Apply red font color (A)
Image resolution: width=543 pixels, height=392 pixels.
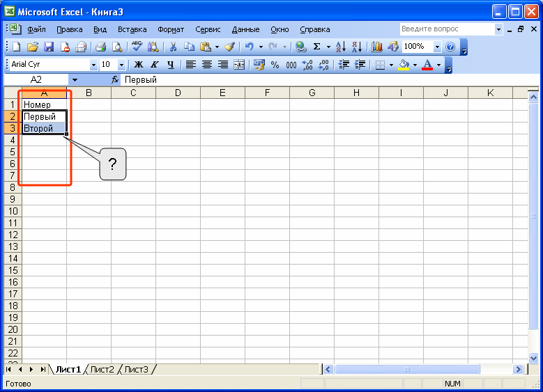point(427,65)
